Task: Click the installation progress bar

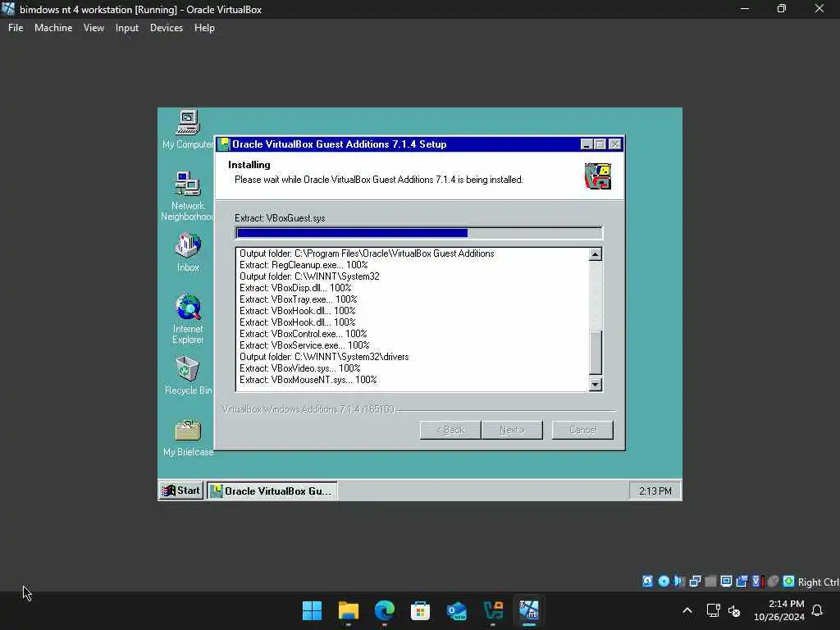Action: 419,232
